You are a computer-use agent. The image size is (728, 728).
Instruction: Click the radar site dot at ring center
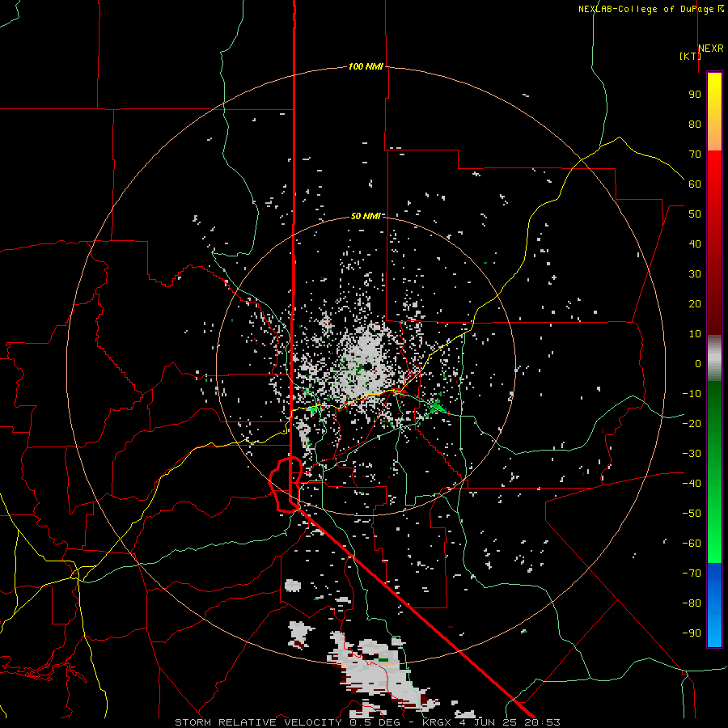367,367
